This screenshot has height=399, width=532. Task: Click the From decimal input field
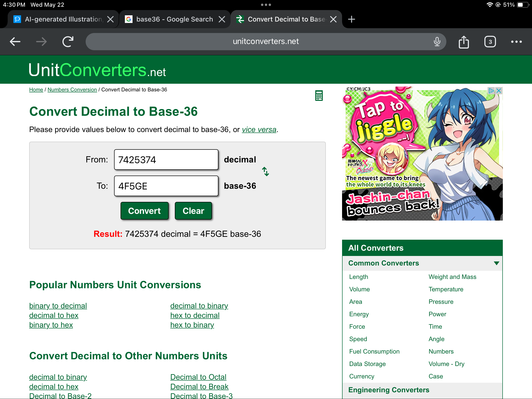tap(166, 160)
